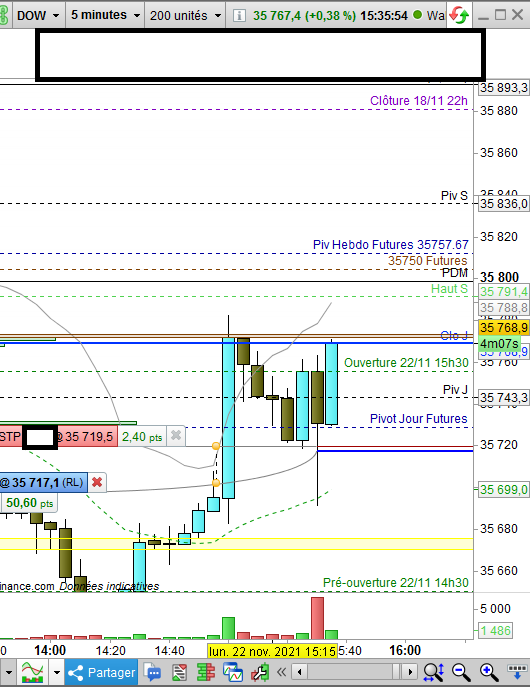Click the 35 717,1 (RL) position label

tap(43, 482)
